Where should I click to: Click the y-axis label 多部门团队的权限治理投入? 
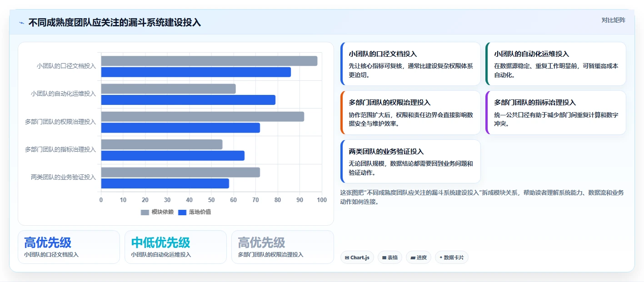click(x=60, y=122)
